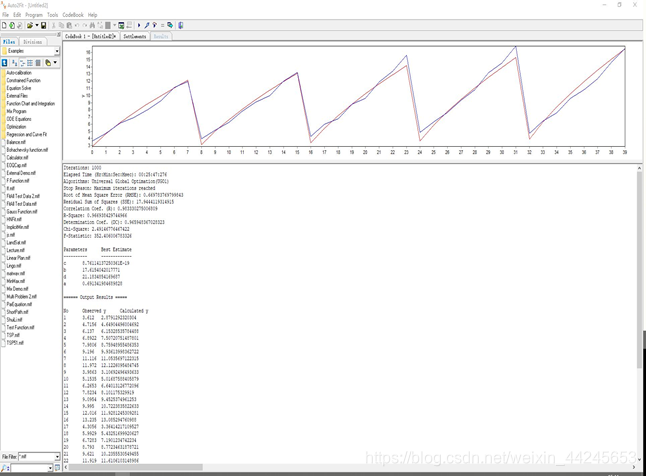Open the Tools menu

click(x=52, y=15)
